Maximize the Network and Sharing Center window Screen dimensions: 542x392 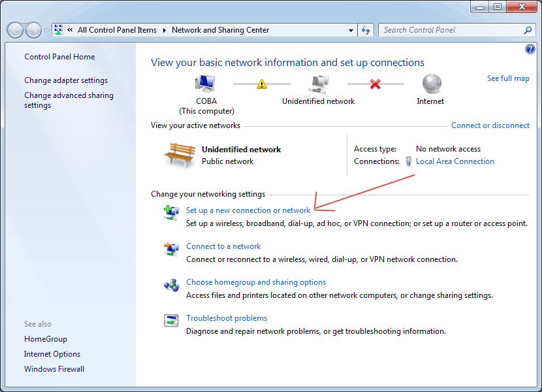tap(498, 7)
